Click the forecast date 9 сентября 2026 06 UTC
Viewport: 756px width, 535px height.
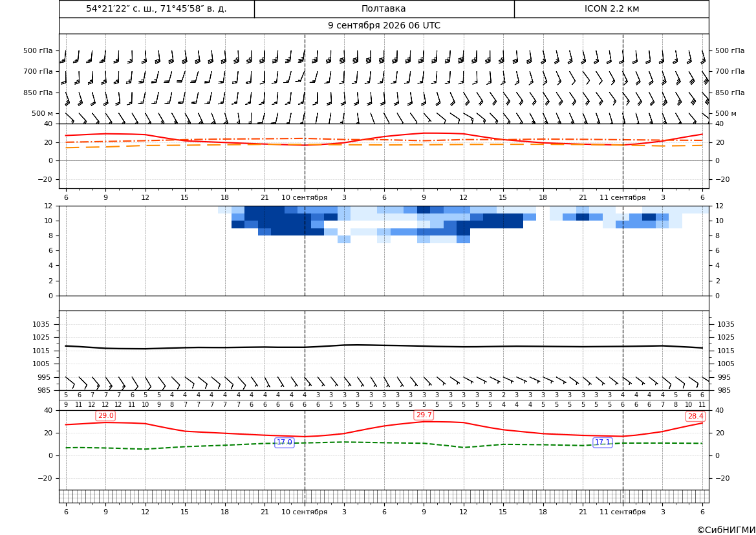coord(383,26)
